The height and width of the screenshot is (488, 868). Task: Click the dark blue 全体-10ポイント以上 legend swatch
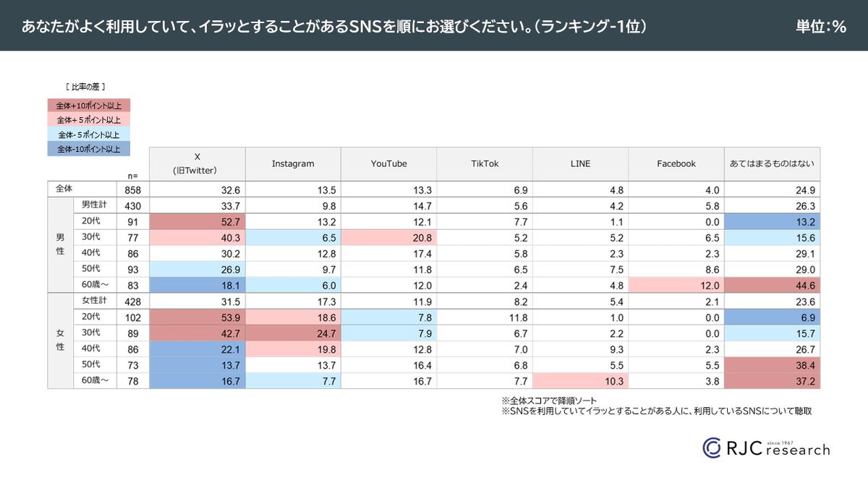point(88,149)
